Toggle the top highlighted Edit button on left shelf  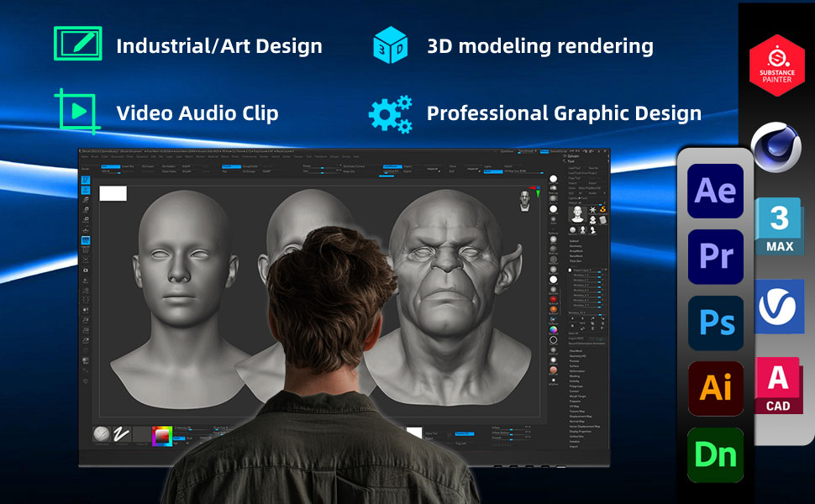click(x=86, y=180)
